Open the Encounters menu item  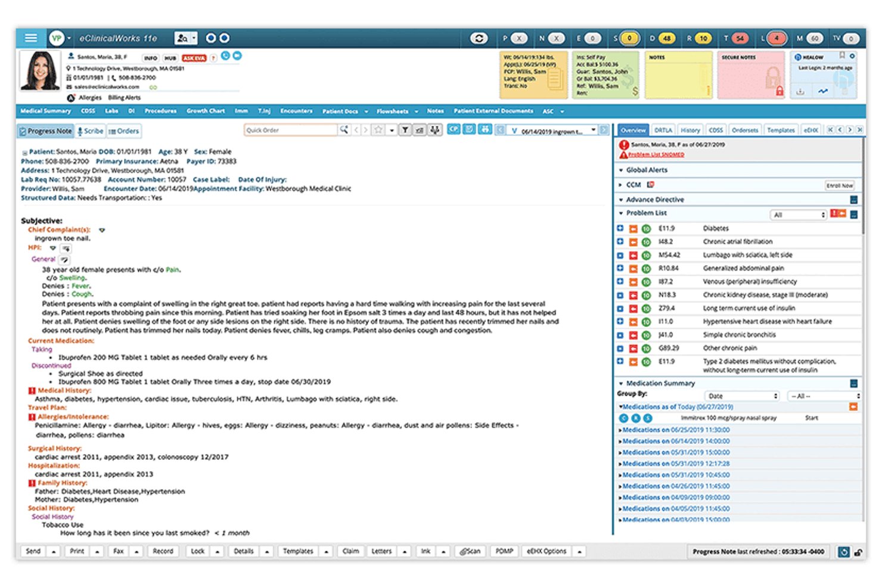pos(296,111)
